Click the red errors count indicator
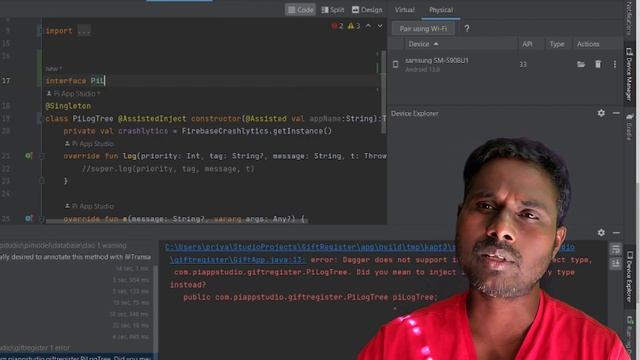The height and width of the screenshot is (360, 640). tap(338, 26)
